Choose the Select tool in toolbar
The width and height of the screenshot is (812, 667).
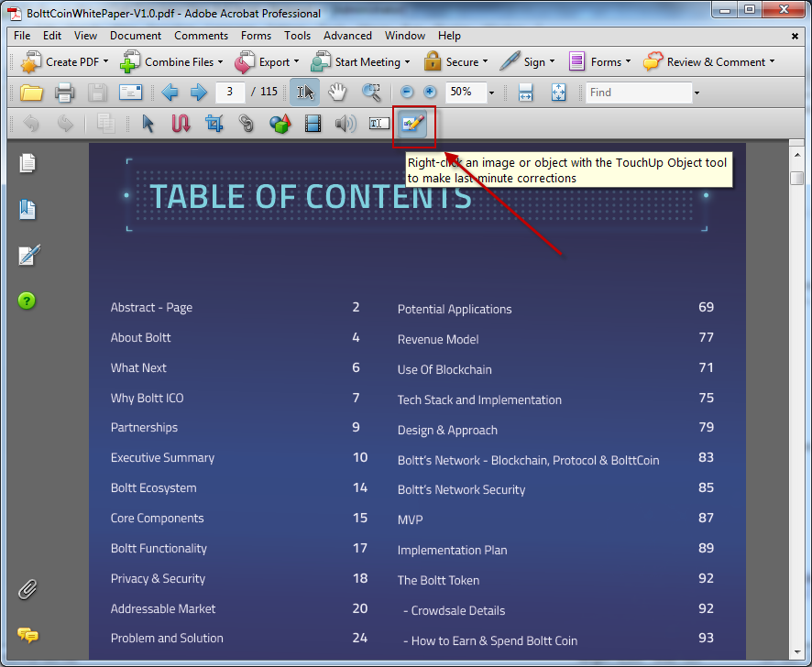[304, 93]
